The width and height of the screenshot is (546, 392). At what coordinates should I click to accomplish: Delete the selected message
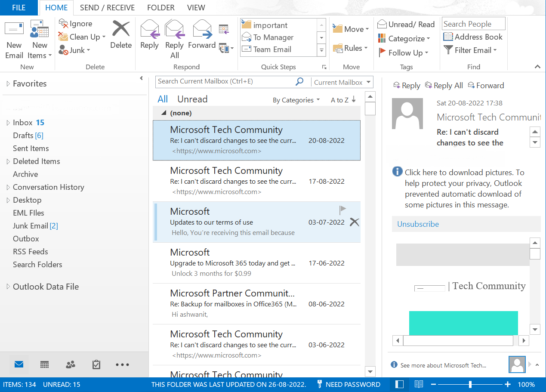tap(121, 35)
